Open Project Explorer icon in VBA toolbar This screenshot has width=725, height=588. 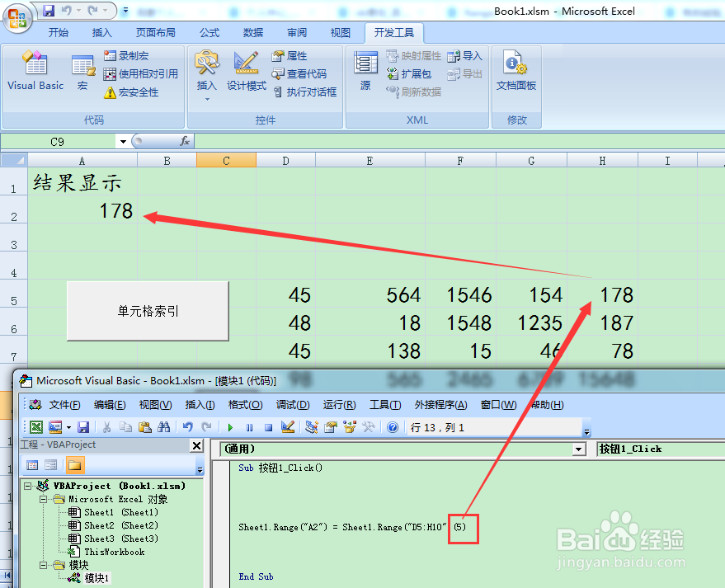[x=312, y=427]
